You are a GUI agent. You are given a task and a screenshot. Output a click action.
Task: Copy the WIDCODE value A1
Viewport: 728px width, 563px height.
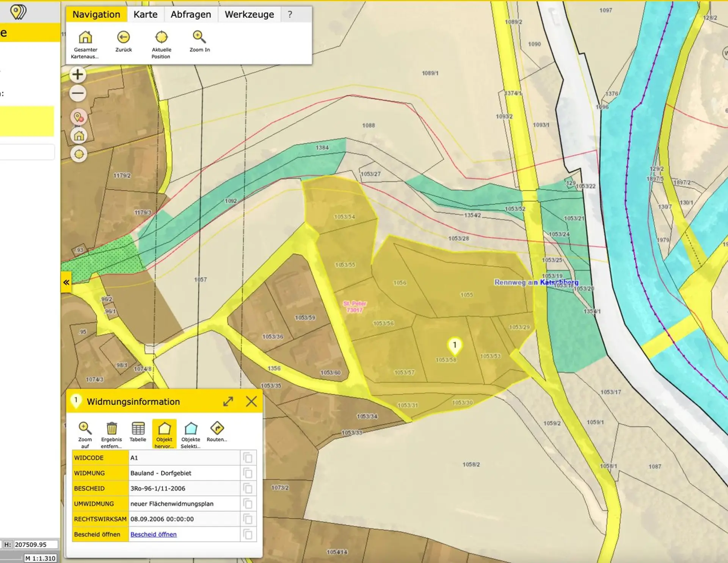248,458
